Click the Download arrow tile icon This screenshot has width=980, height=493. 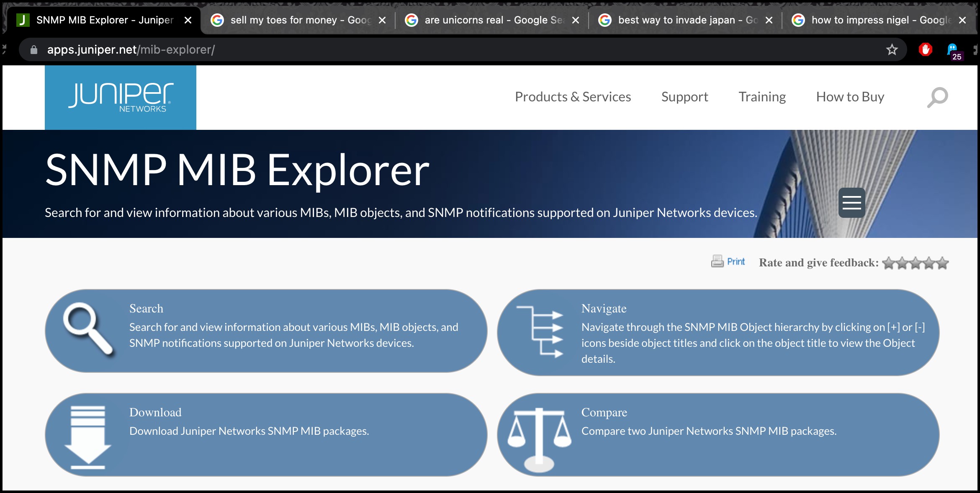[x=88, y=437]
